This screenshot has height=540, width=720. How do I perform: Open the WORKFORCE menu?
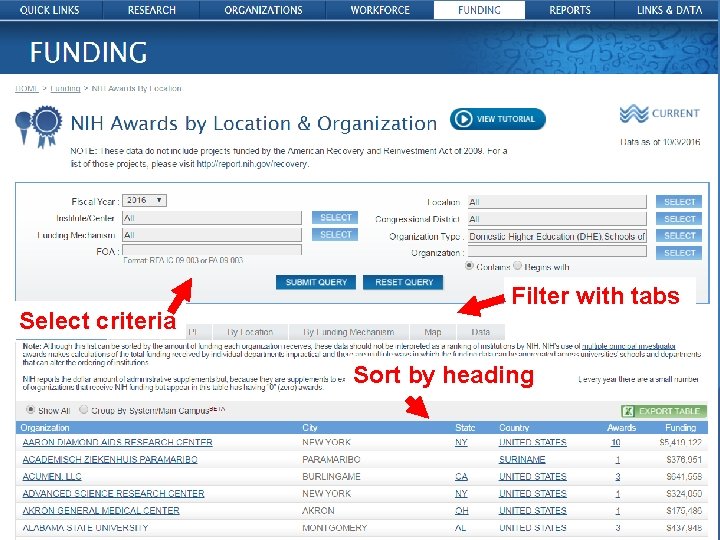click(x=380, y=10)
